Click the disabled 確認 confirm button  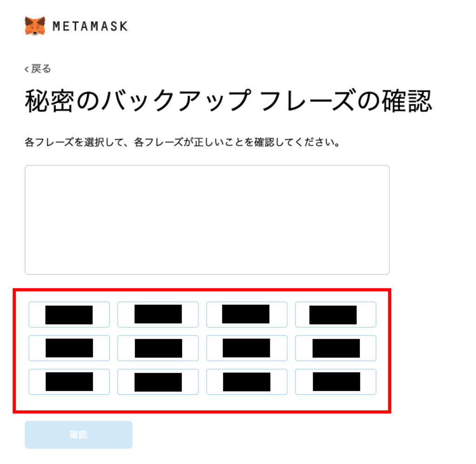click(x=79, y=435)
